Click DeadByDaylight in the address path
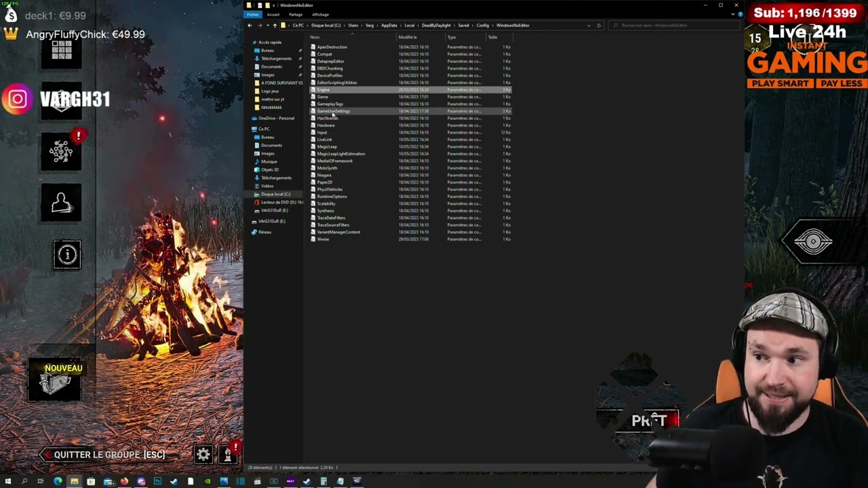 click(436, 25)
